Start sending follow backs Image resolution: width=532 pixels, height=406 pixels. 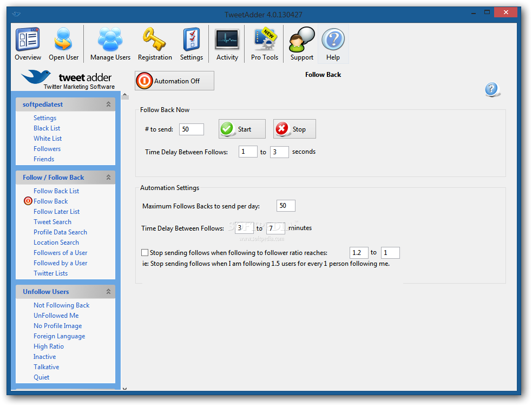point(242,129)
